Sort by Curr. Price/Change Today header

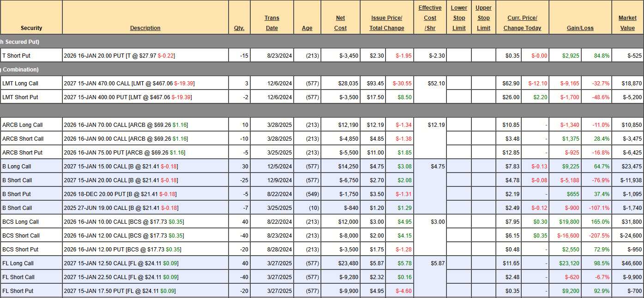(522, 23)
